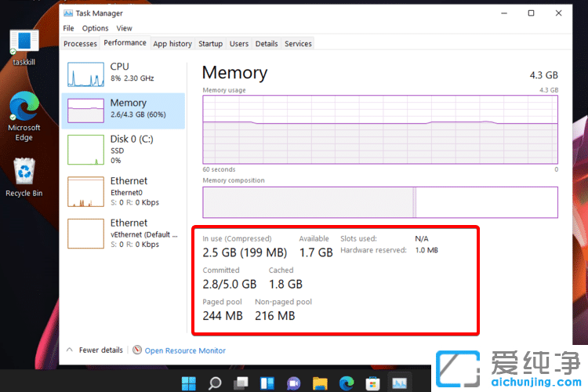This screenshot has width=588, height=392.
Task: Click the Resource Monitor icon
Action: [137, 350]
